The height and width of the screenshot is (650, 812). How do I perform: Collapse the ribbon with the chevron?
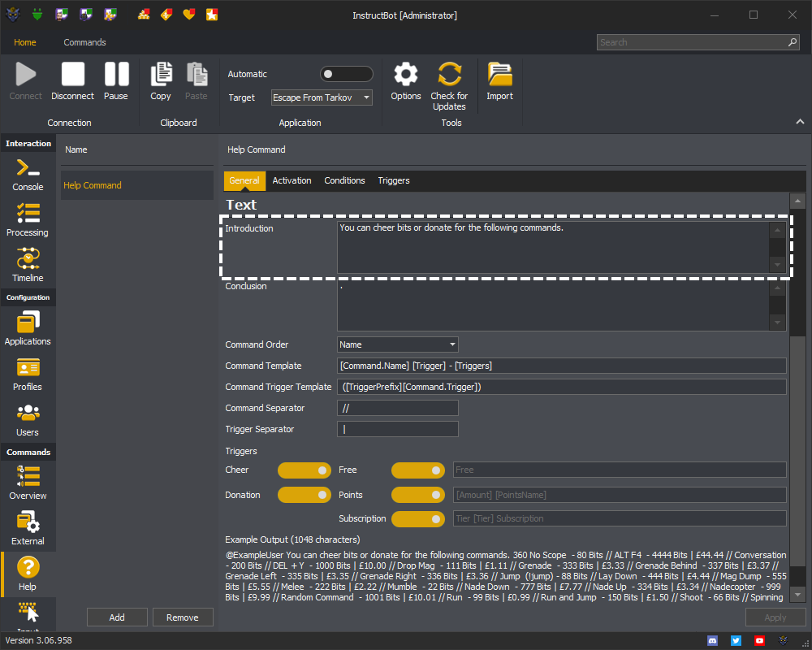tap(800, 122)
